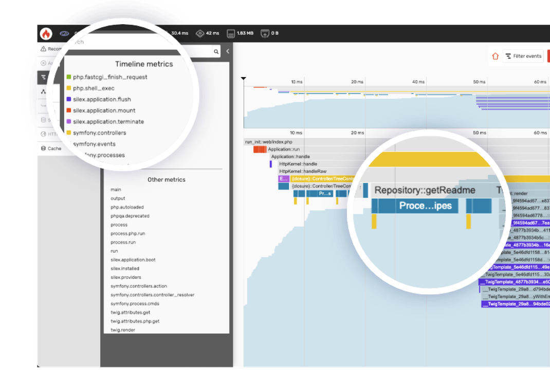Select the Application::run timeline span

click(284, 150)
